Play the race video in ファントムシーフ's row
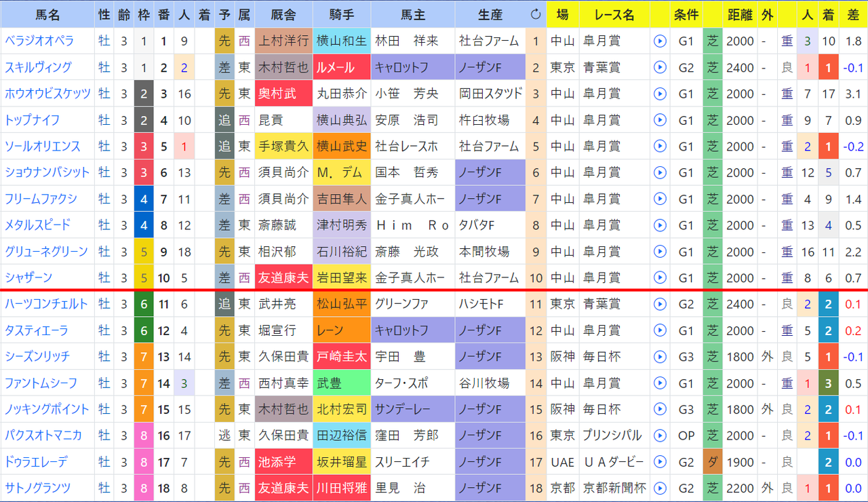The height and width of the screenshot is (502, 868). (x=660, y=383)
